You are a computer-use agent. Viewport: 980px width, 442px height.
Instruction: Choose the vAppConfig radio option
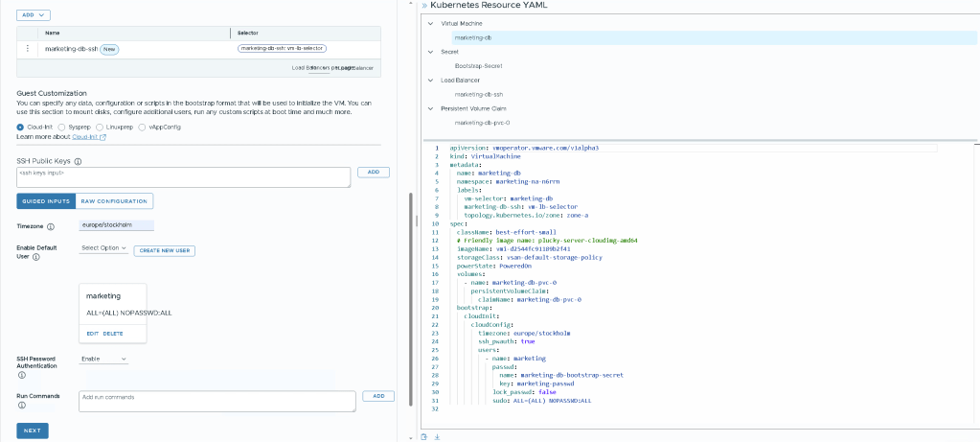click(x=143, y=127)
